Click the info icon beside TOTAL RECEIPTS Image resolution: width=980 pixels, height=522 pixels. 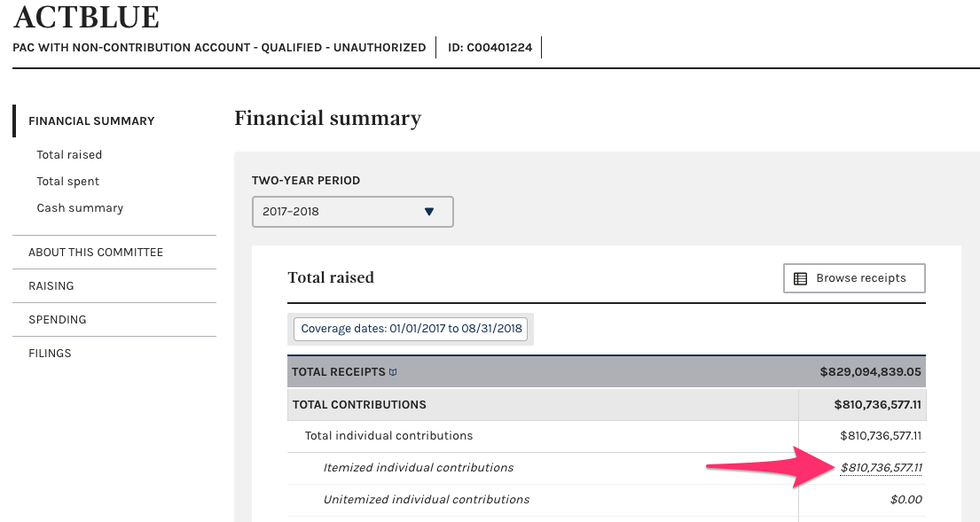pyautogui.click(x=393, y=372)
